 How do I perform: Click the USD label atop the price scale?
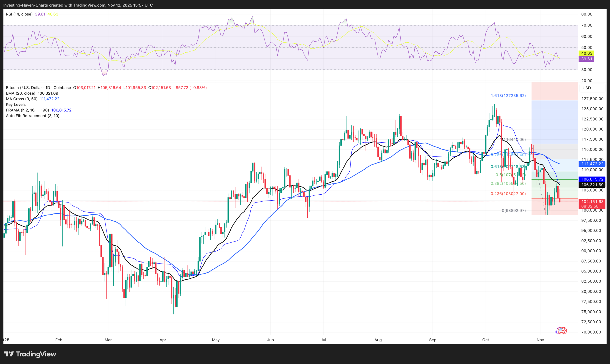(x=586, y=88)
